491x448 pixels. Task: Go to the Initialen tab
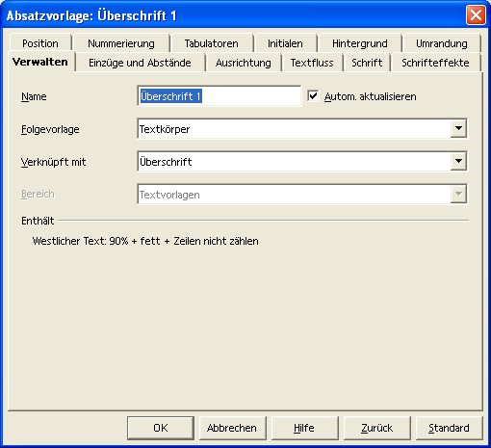pos(285,43)
